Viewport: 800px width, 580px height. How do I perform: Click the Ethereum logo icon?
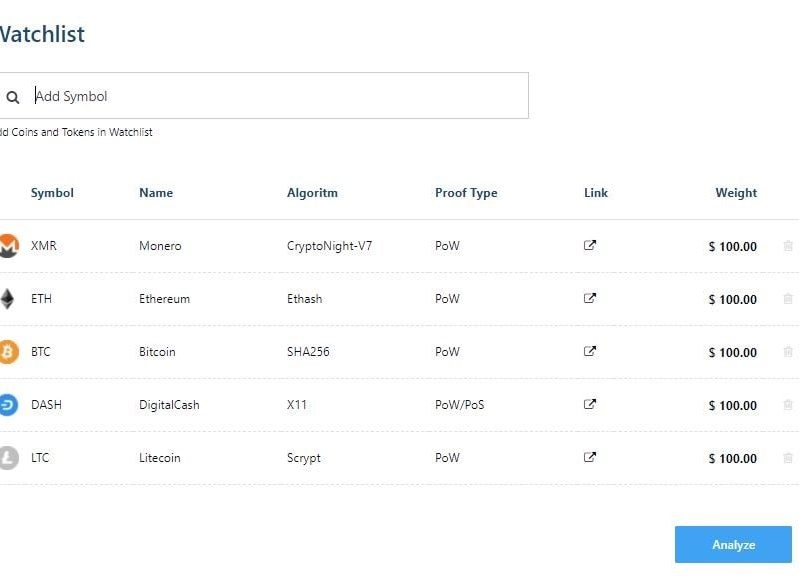pos(8,299)
